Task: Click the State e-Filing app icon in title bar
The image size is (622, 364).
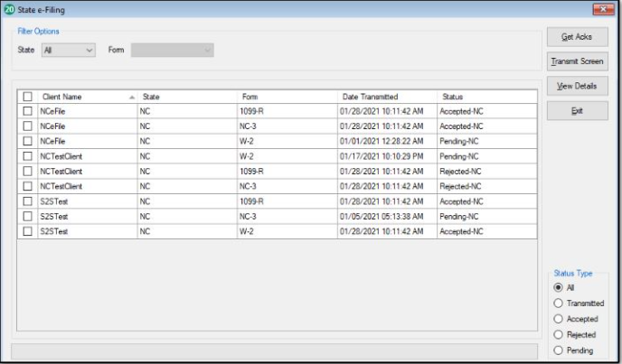Action: [8, 8]
